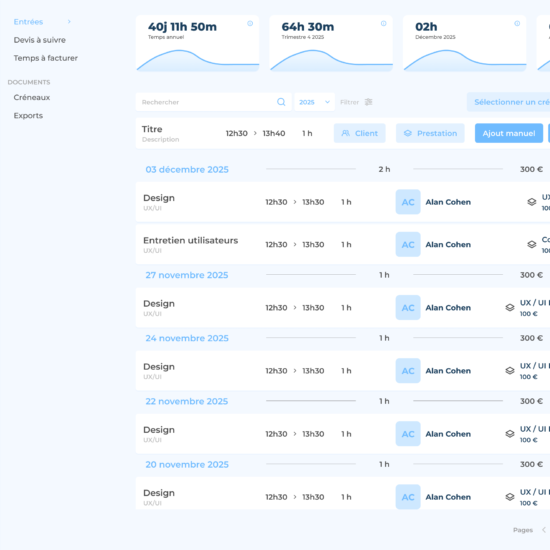Click 300 € total for 03 décembre 2025
This screenshot has width=550, height=550.
click(x=531, y=169)
